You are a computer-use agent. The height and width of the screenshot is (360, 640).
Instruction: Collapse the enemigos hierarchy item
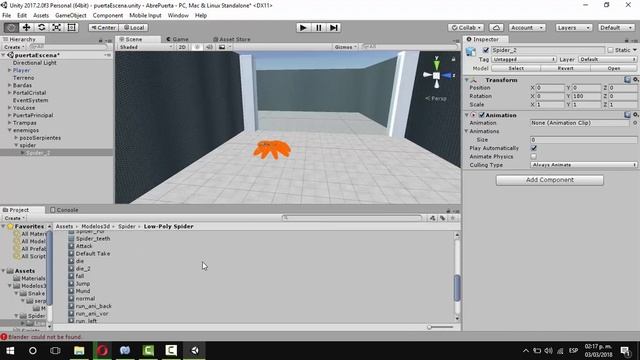(9, 130)
